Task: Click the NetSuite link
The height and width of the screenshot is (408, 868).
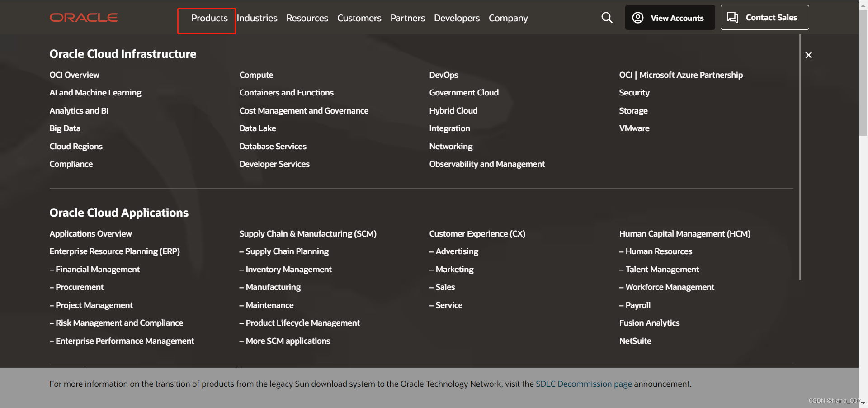Action: click(x=635, y=341)
